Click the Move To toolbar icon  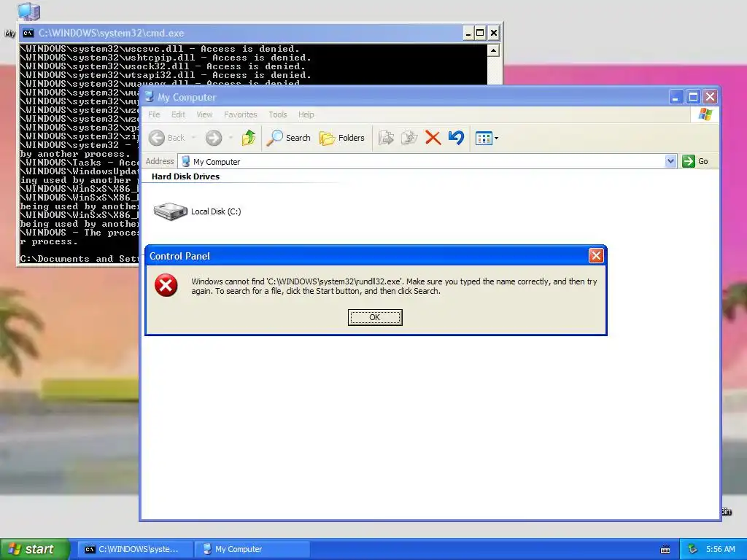[386, 138]
